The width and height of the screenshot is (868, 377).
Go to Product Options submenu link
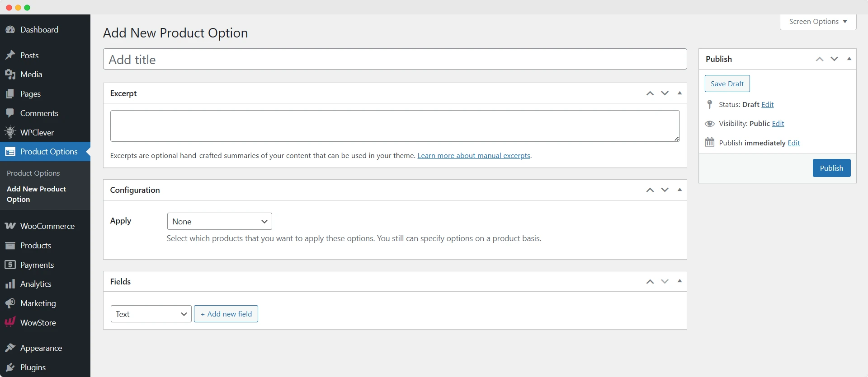(33, 173)
